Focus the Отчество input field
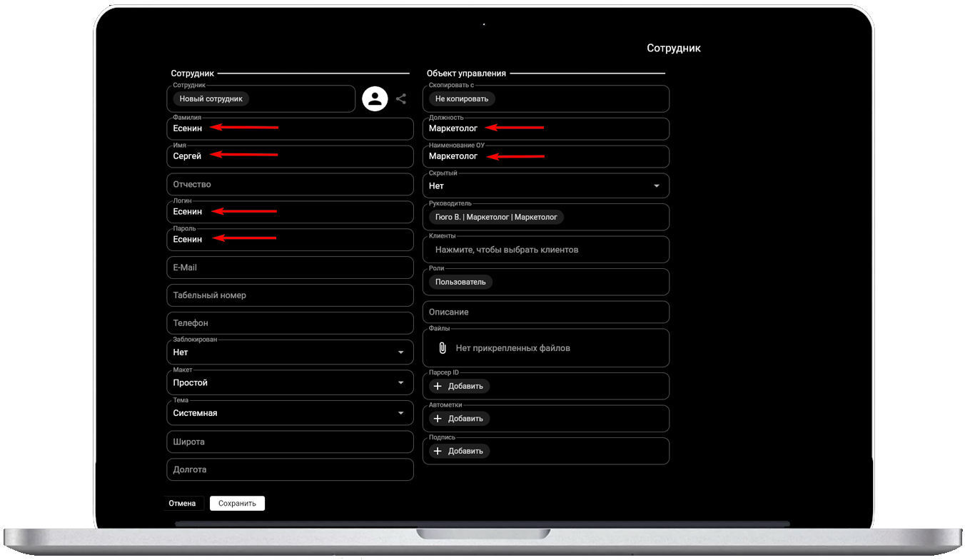Viewport: 965px width, 560px height. coord(290,184)
